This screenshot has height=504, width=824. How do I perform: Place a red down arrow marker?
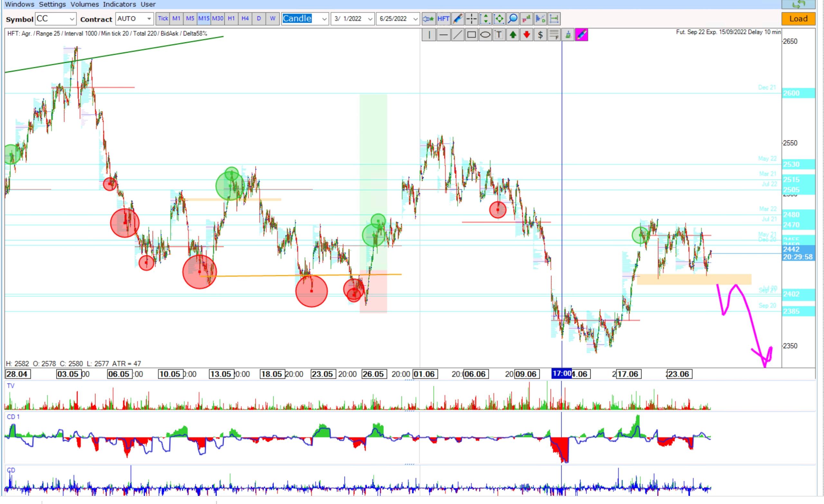526,35
